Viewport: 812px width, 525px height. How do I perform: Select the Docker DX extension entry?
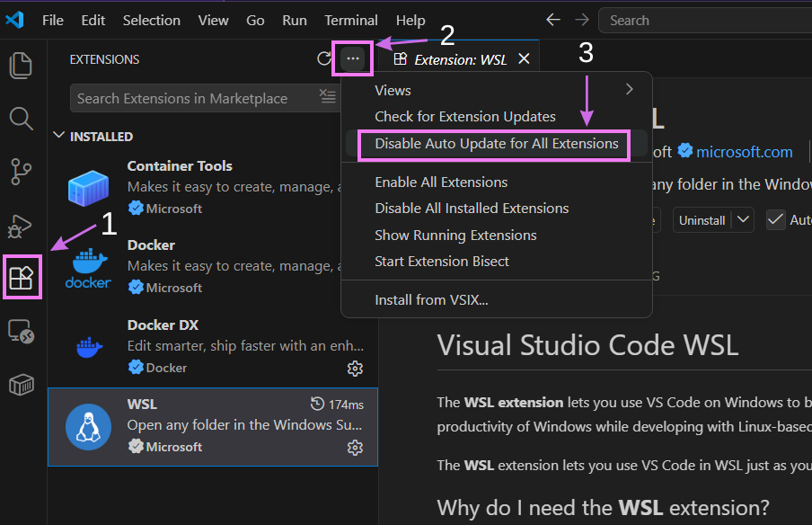click(213, 347)
